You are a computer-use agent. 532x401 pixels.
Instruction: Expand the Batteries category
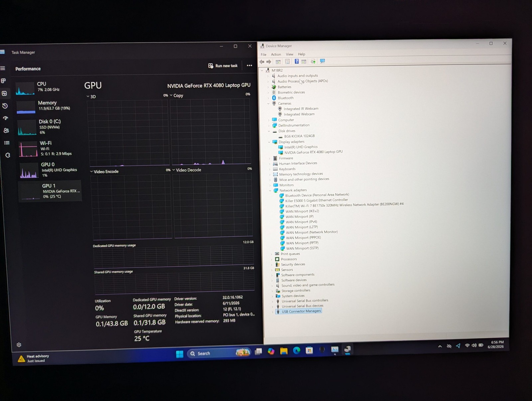[268, 87]
